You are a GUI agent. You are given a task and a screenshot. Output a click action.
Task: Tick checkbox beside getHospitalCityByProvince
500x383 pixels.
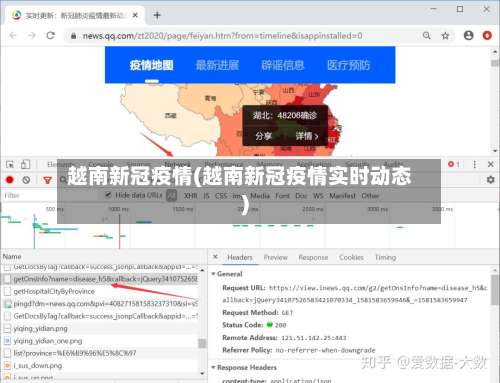point(7,291)
